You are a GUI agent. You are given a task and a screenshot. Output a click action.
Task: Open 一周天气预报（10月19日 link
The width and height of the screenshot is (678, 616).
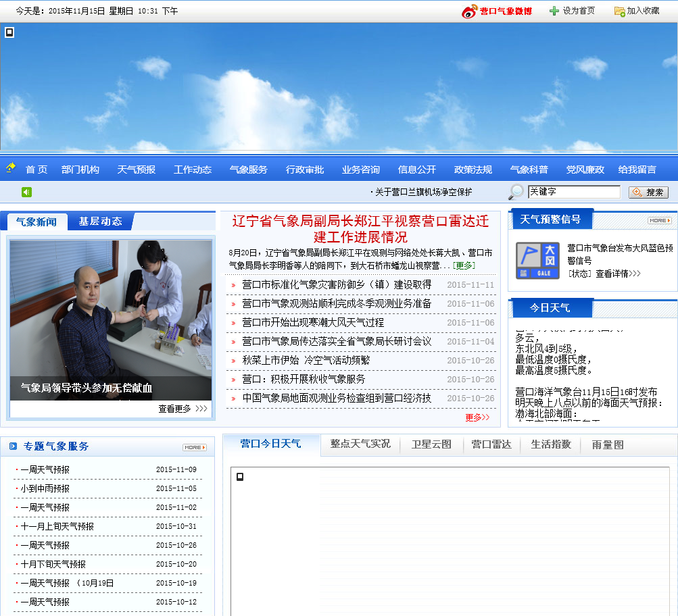(x=67, y=583)
